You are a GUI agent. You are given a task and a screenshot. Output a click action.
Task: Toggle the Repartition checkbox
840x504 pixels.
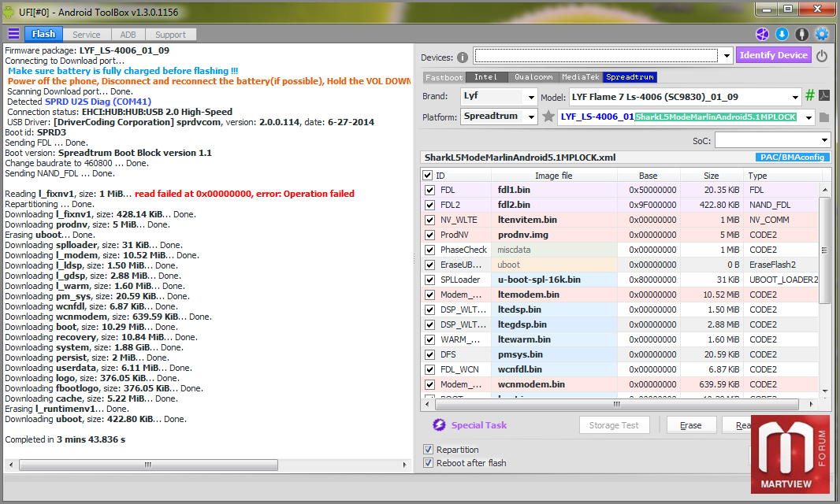(x=428, y=450)
